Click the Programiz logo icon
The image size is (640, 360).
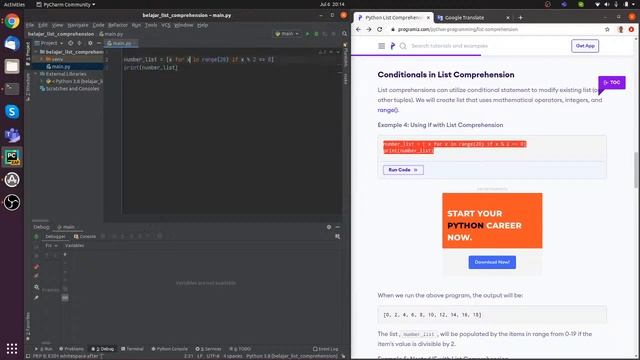click(x=393, y=46)
